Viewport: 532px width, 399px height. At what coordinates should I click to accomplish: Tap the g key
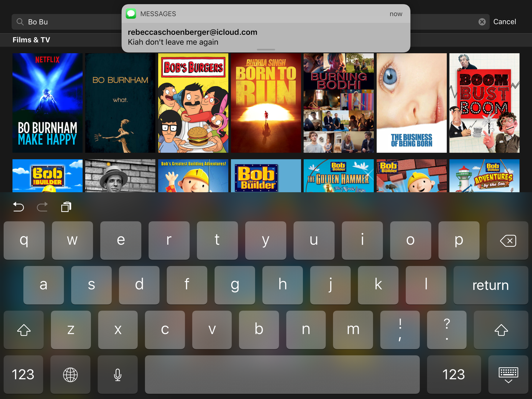pos(235,285)
